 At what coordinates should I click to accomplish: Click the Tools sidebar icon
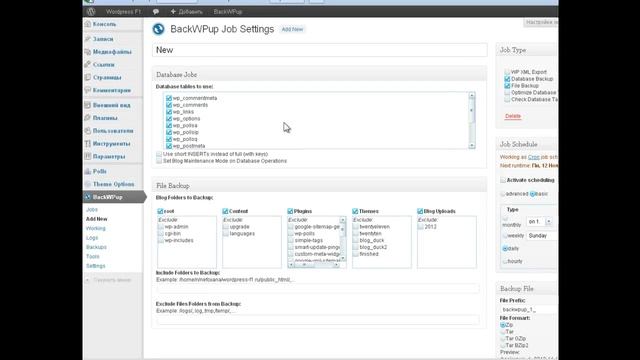88,143
